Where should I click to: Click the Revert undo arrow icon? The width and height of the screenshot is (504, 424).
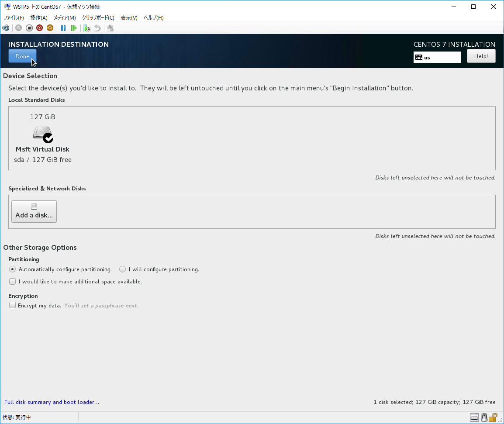(x=97, y=28)
